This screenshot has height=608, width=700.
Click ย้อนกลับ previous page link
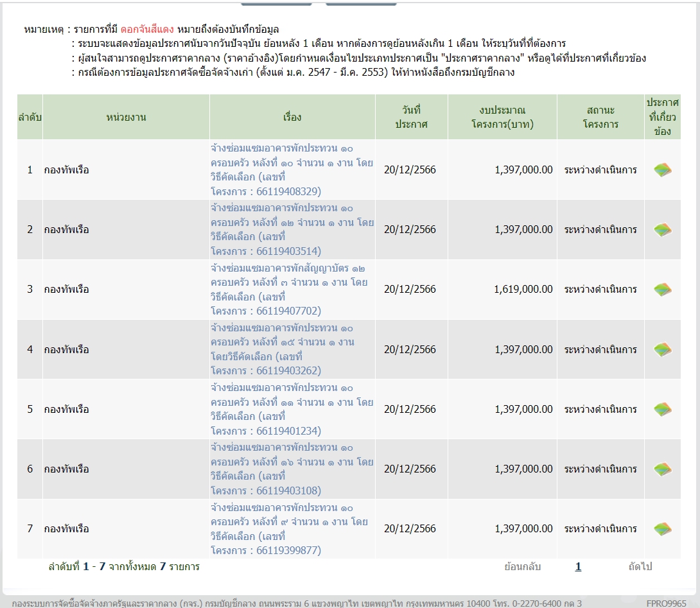522,566
